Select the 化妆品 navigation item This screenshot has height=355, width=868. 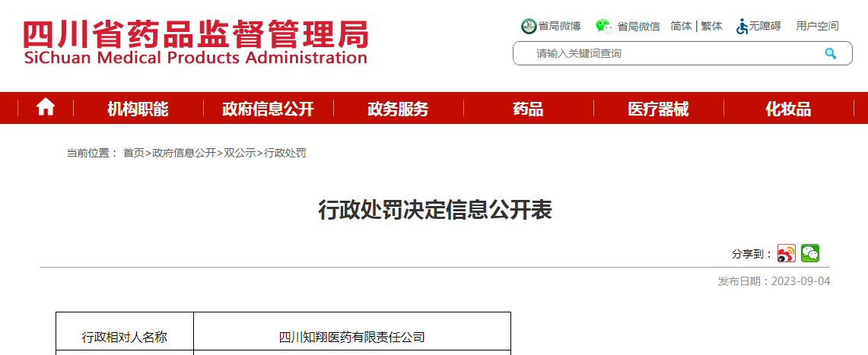[788, 109]
